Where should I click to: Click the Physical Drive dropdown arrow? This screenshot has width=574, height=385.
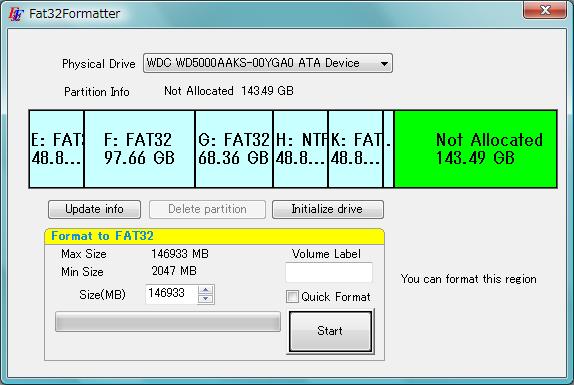(384, 63)
